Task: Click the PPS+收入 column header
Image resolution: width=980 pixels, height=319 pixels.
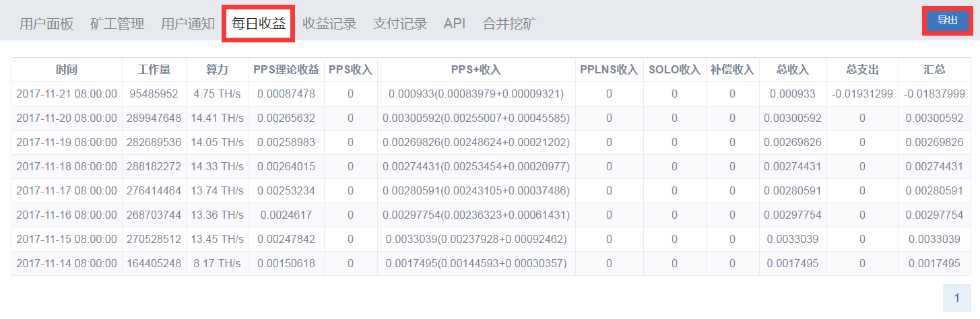Action: (476, 69)
